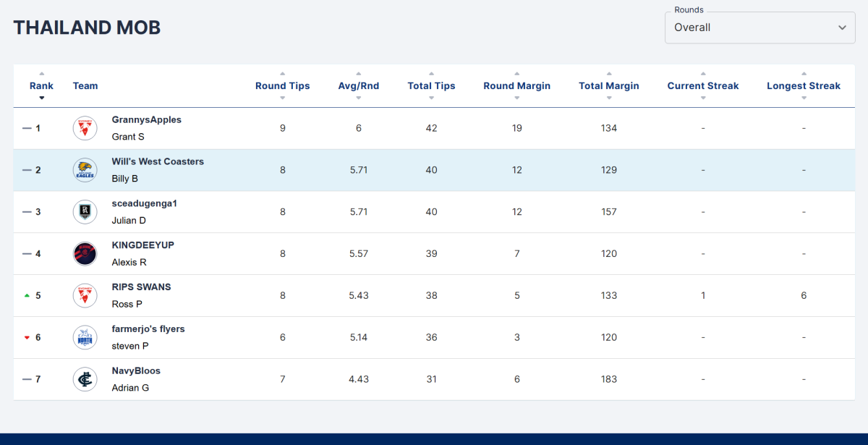The image size is (868, 445).
Task: Click the Carlton logo beside NavyBloos
Action: (x=85, y=380)
